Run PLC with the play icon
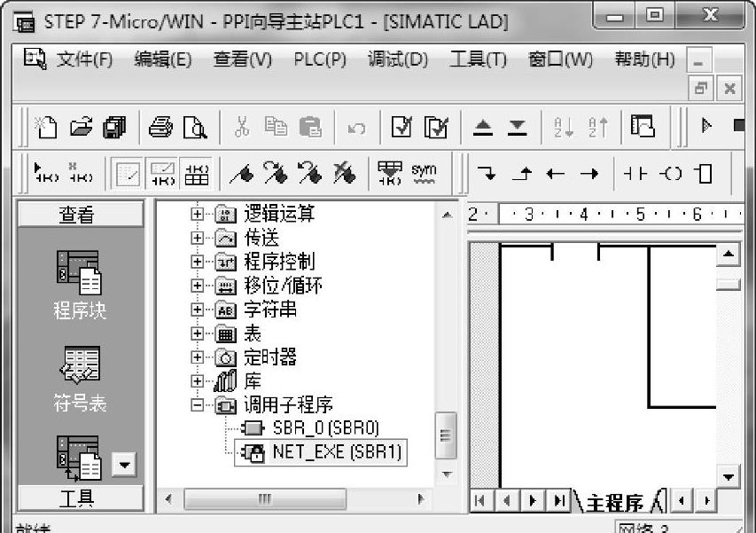This screenshot has height=533, width=756. point(706,126)
